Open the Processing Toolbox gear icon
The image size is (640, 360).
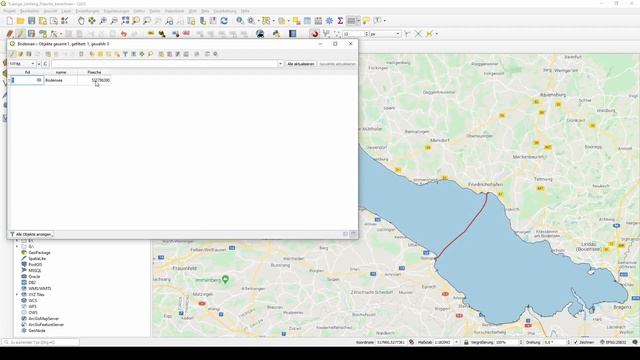coord(329,21)
